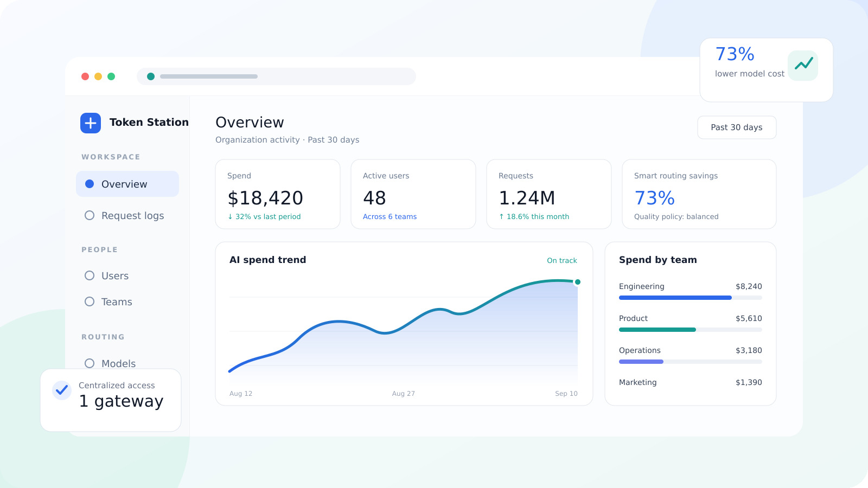
Task: Click the checkmark icon beside Centralized access
Action: 62,390
